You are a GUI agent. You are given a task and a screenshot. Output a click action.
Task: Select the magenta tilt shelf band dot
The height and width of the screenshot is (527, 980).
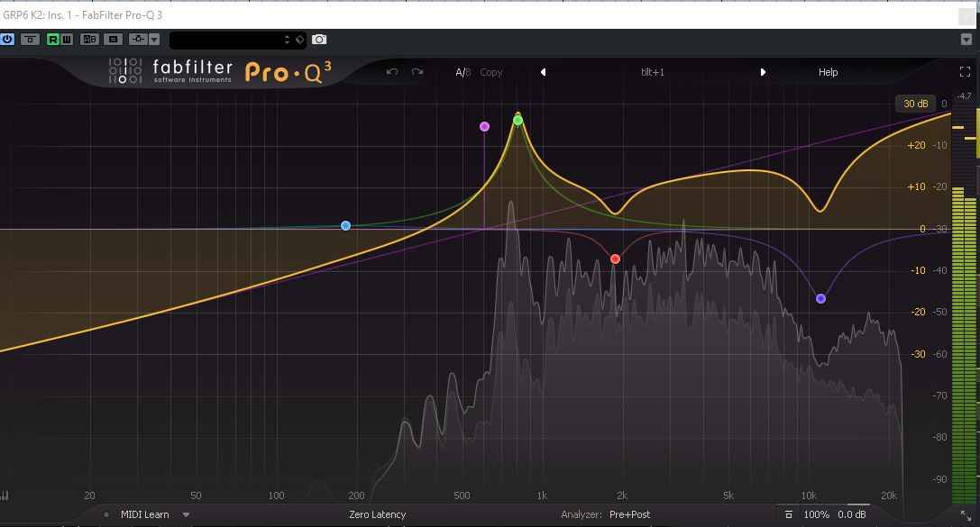pos(484,127)
